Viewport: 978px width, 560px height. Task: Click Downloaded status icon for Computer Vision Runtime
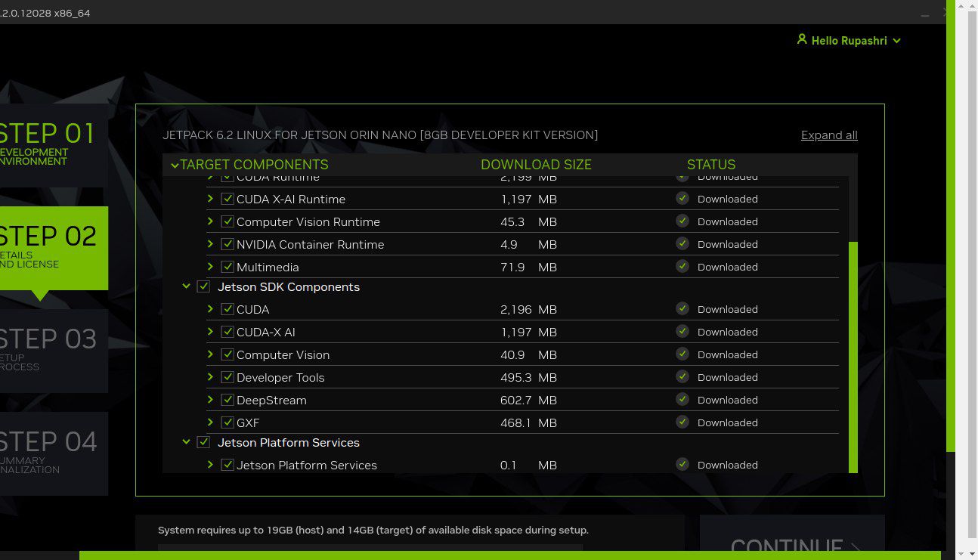[682, 221]
